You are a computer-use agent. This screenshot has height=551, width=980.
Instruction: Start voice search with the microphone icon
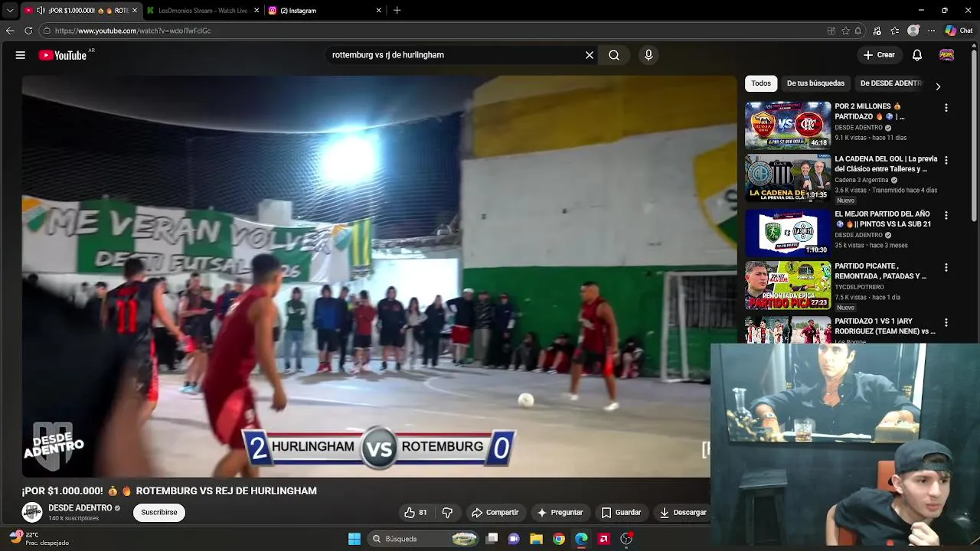(648, 55)
